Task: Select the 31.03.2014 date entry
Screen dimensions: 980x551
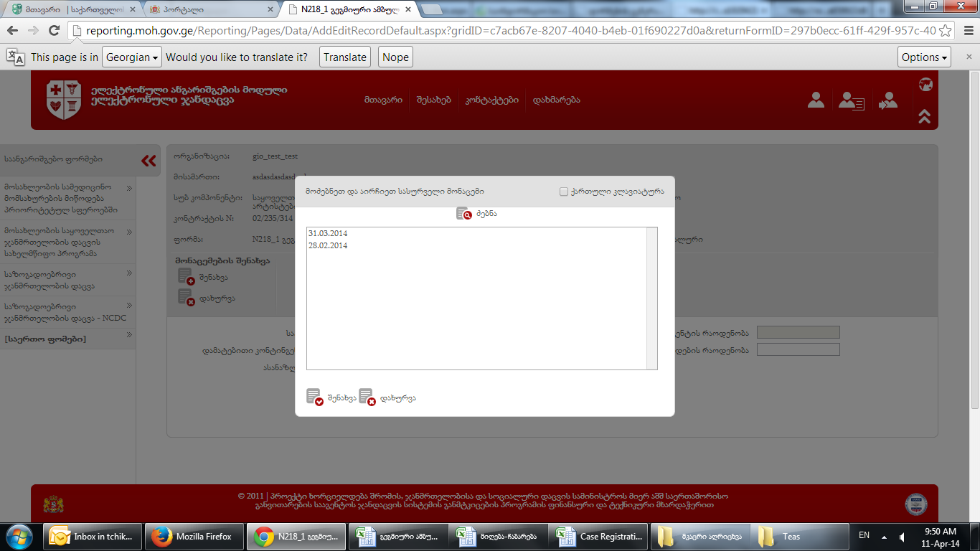Action: point(328,234)
